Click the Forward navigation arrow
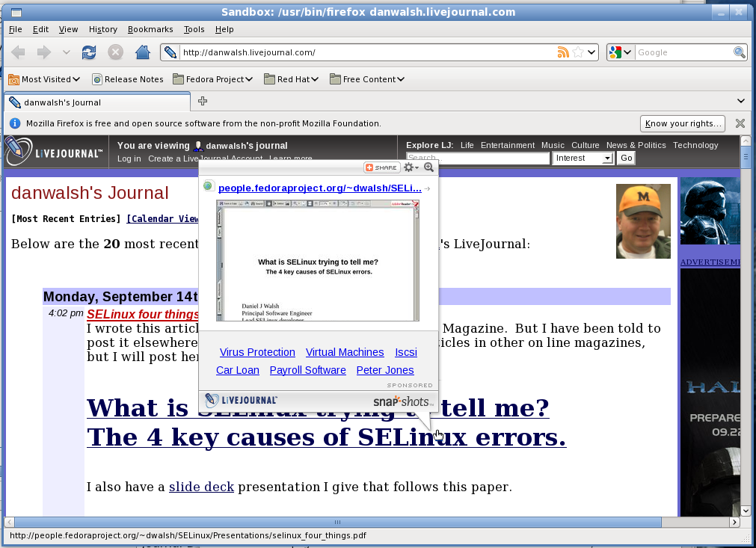Viewport: 756px width, 548px height. tap(44, 52)
